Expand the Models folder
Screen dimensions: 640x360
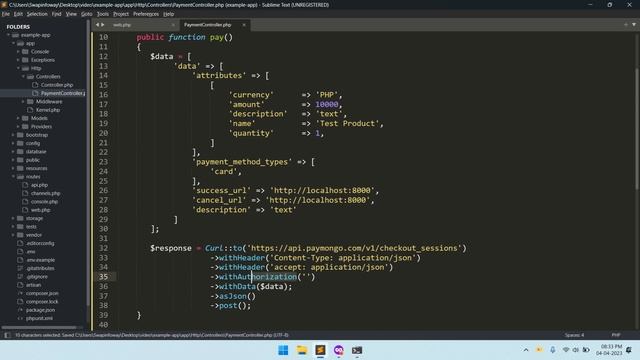tap(18, 118)
